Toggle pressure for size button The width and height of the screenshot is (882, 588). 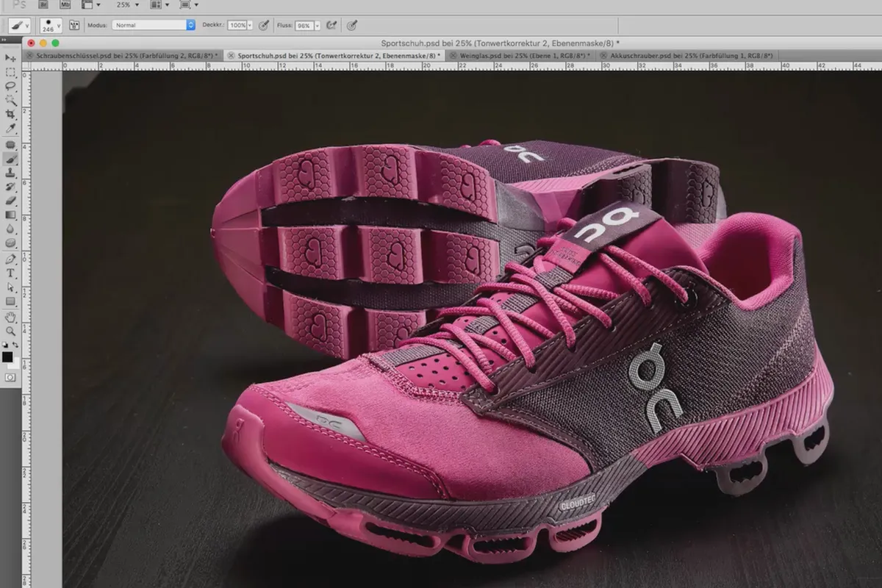point(351,25)
